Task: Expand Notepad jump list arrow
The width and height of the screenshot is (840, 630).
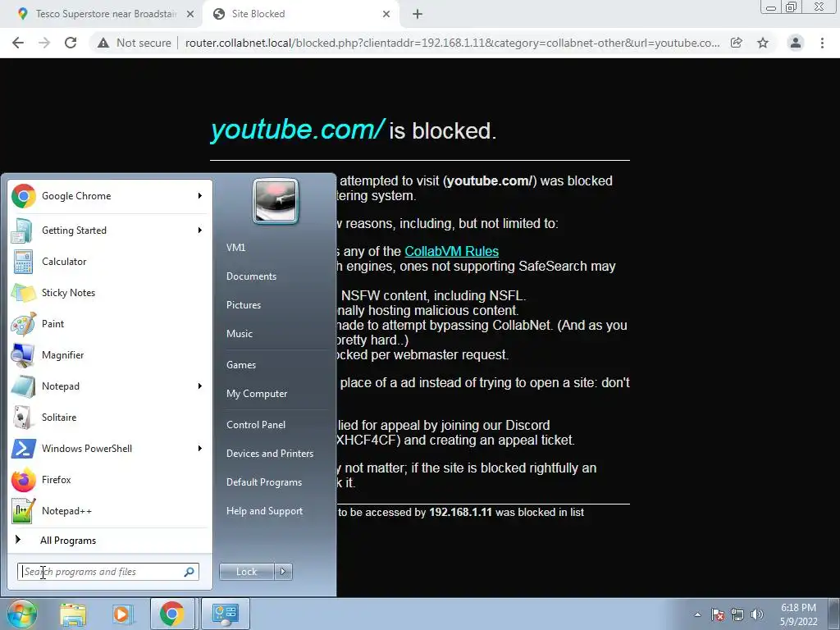Action: point(200,386)
